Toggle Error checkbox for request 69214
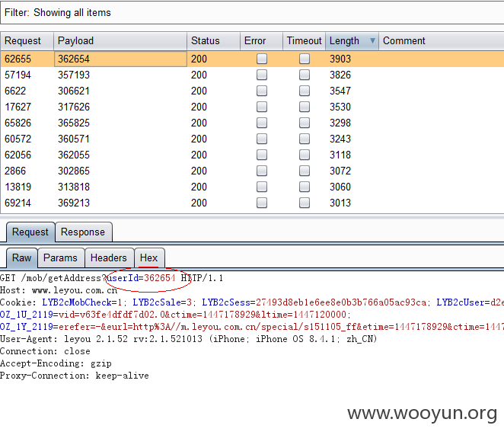Viewport: 504px width, 435px height. pyautogui.click(x=262, y=203)
